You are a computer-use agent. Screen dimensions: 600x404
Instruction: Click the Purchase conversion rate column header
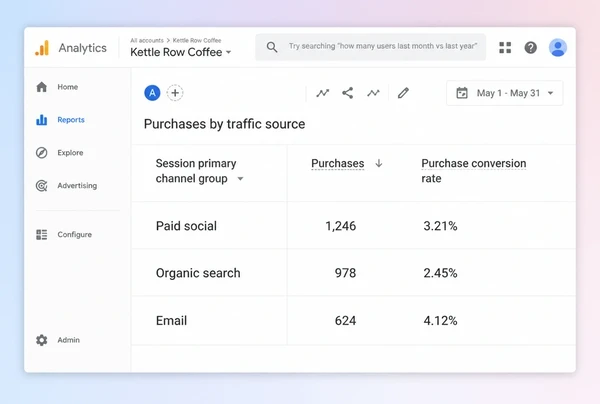(474, 171)
